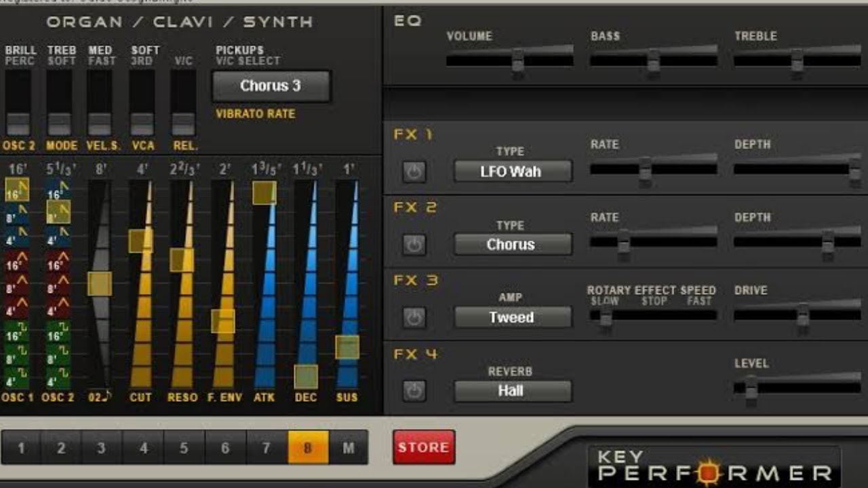This screenshot has width=868, height=488.
Task: Select OSC 2 square 4' waveform cell
Action: tap(58, 376)
